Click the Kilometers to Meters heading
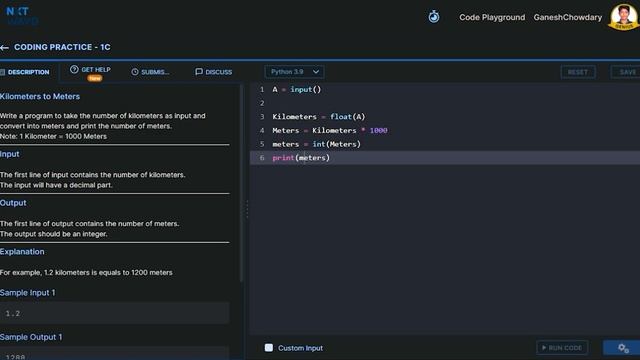 tap(40, 97)
